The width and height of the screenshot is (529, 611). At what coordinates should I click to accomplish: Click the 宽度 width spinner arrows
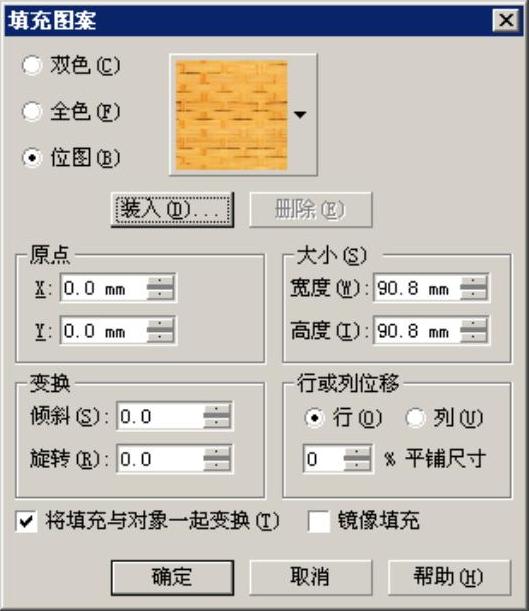(473, 289)
